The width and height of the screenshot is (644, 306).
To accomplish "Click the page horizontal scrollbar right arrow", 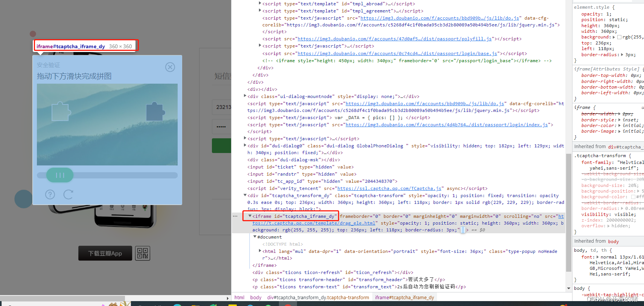I will (x=228, y=298).
